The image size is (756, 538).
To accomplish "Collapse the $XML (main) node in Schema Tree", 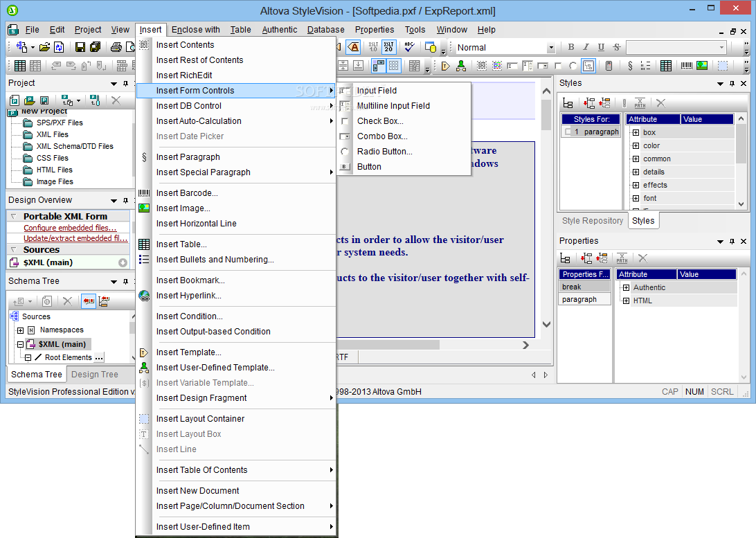I will click(20, 344).
